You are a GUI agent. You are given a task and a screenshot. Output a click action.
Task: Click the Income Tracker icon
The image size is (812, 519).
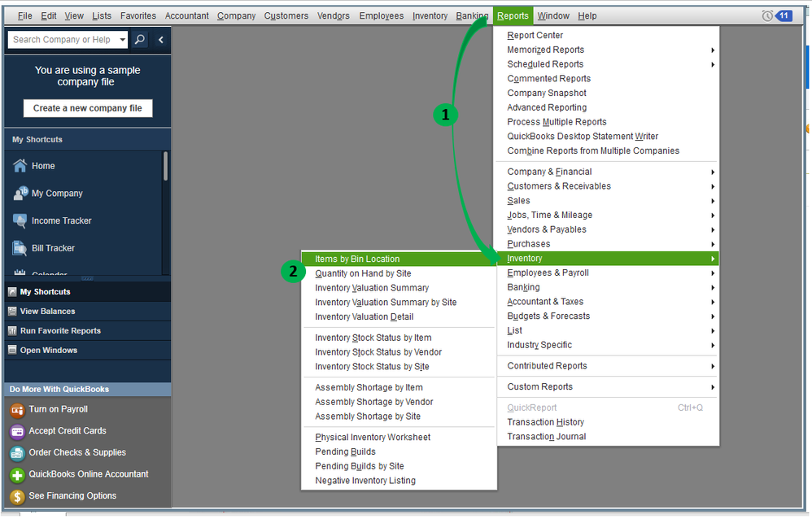click(20, 220)
